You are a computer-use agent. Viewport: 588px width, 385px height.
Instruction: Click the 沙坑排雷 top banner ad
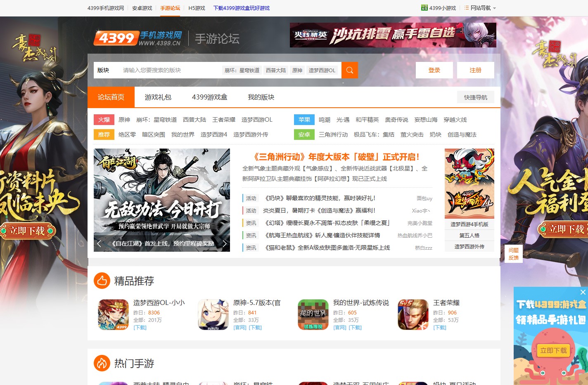393,35
